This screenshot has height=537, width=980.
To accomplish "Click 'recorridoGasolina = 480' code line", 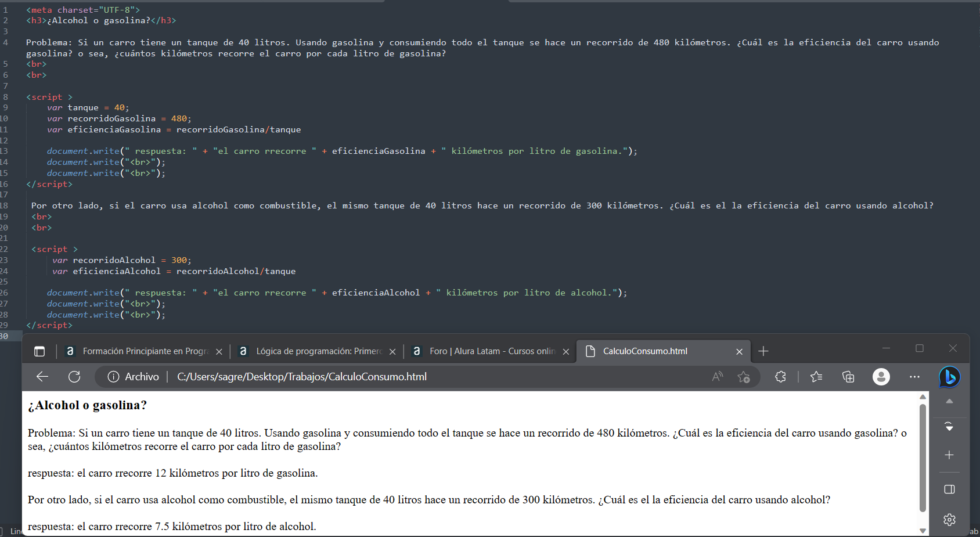I will [x=119, y=118].
